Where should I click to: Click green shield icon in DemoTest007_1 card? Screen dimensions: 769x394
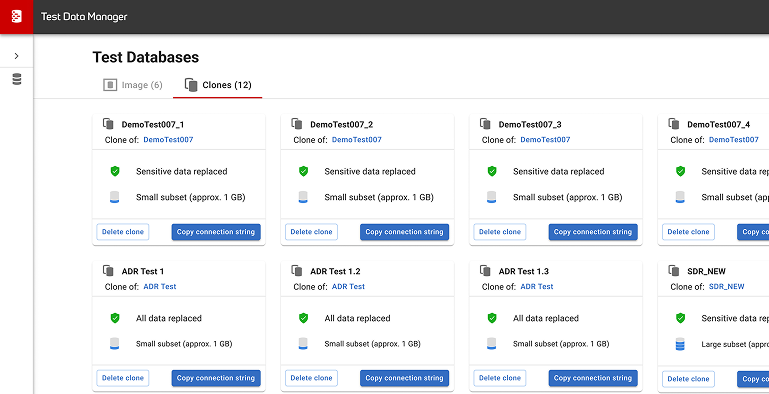(115, 171)
